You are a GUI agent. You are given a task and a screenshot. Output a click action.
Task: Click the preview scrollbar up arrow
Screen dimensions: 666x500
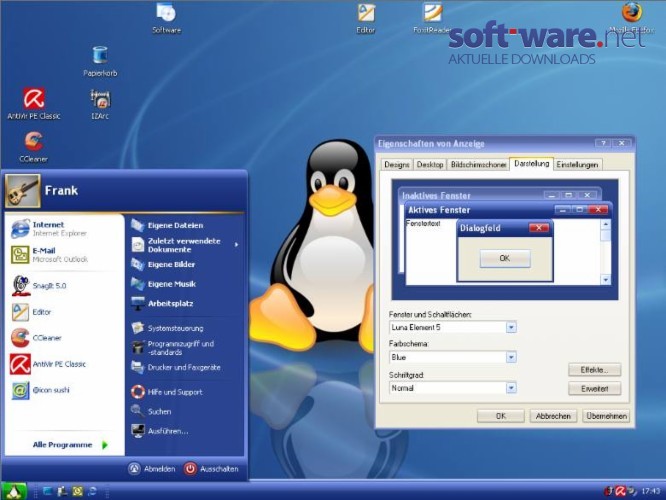pyautogui.click(x=605, y=224)
